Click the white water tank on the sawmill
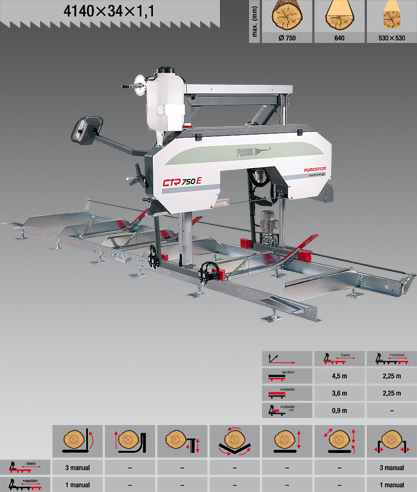 coord(165,100)
